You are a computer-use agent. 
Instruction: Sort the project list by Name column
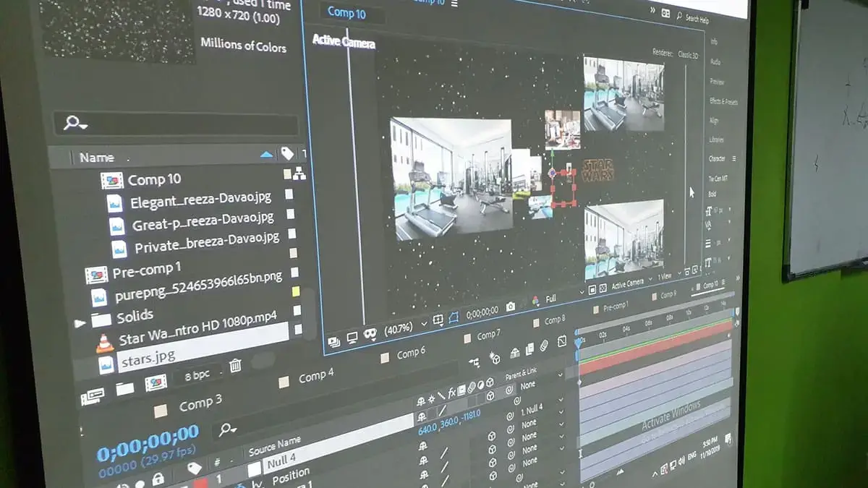click(96, 157)
